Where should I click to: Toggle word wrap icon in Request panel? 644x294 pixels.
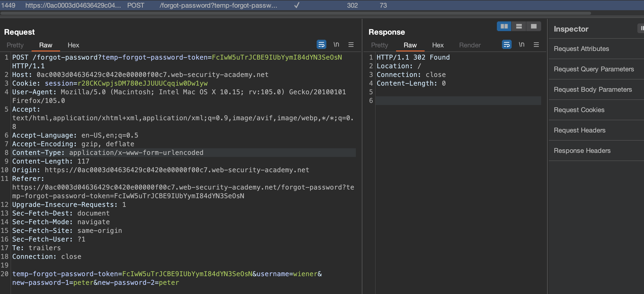(321, 45)
